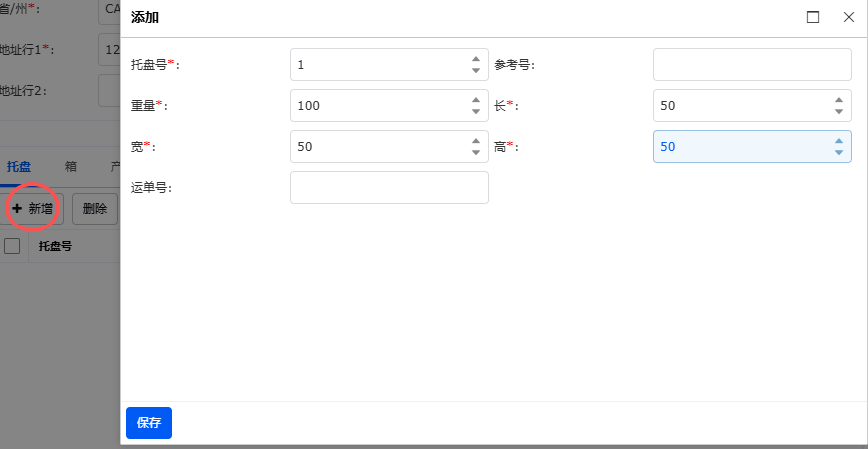
Task: Switch to the 箱 tab
Action: 71,167
